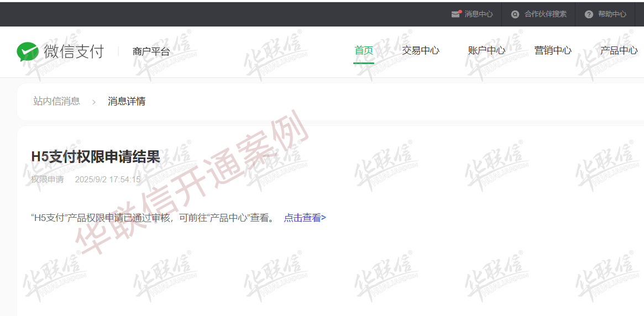Click the 帮助中心 question mark icon
The width and height of the screenshot is (644, 316).
click(x=589, y=14)
